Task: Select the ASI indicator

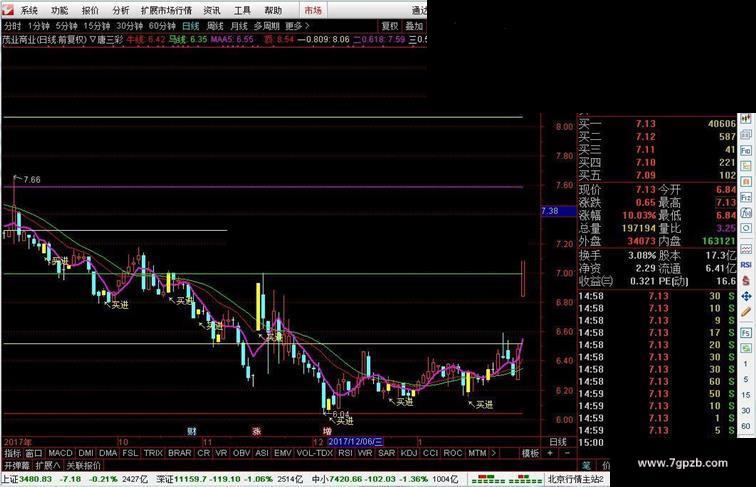Action: [262, 453]
